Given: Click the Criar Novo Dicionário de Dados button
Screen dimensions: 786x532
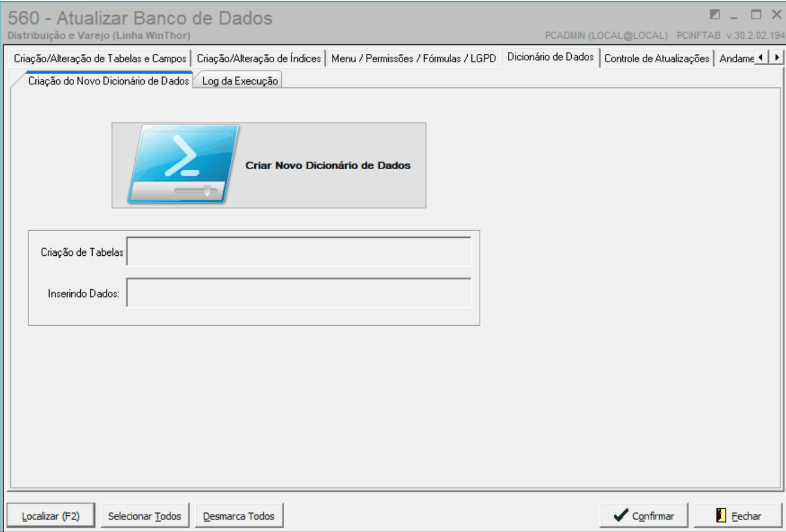Looking at the screenshot, I should pos(269,165).
